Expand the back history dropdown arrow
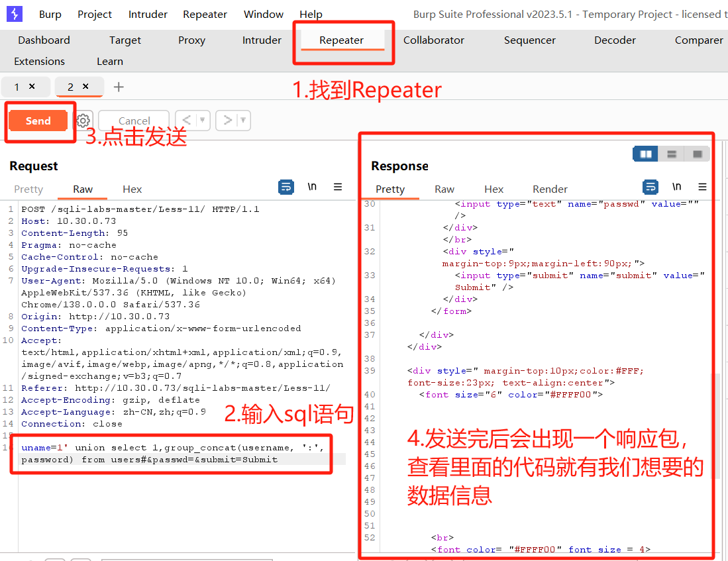Screen dimensions: 728x561 tap(203, 121)
